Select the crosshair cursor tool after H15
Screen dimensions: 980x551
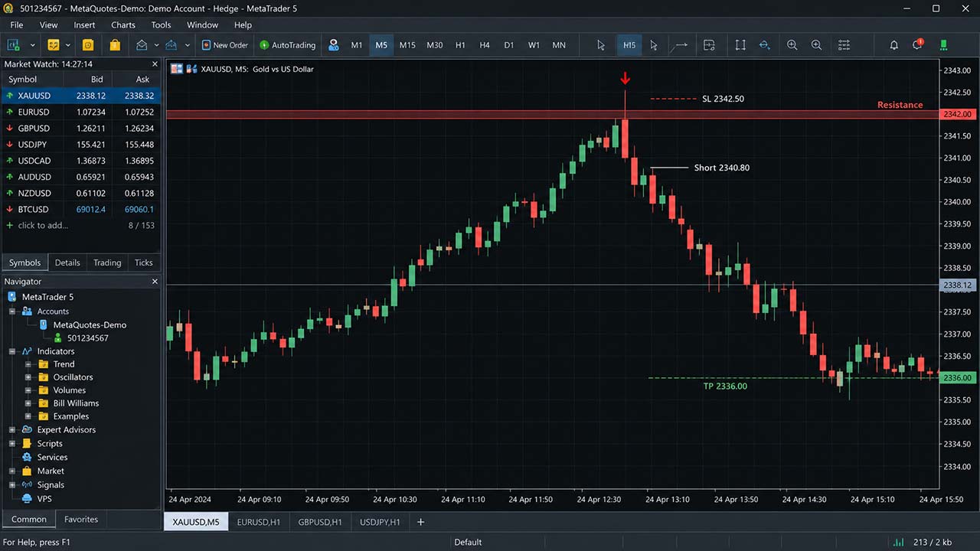coord(654,45)
